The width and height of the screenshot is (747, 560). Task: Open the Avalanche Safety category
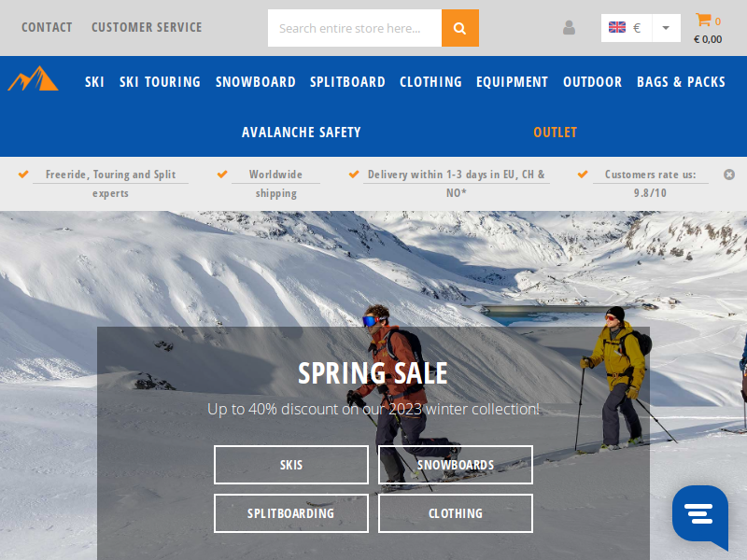[x=301, y=133]
